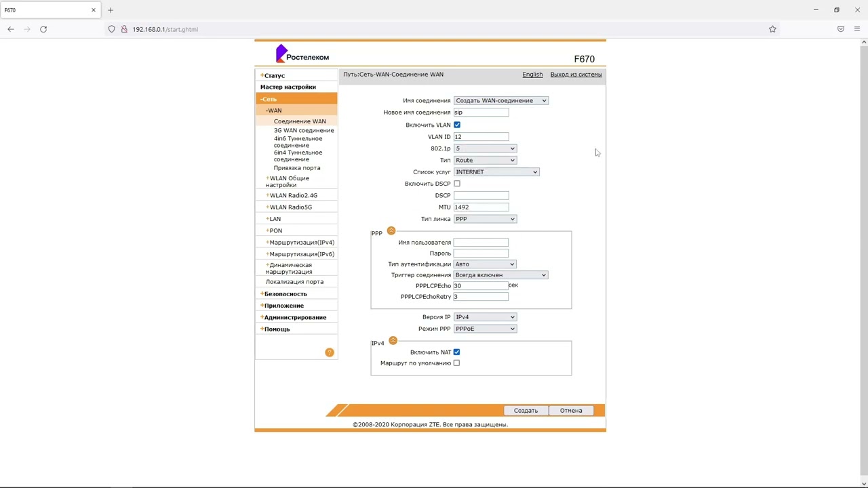
Task: Expand the Статус menu section
Action: coord(273,76)
